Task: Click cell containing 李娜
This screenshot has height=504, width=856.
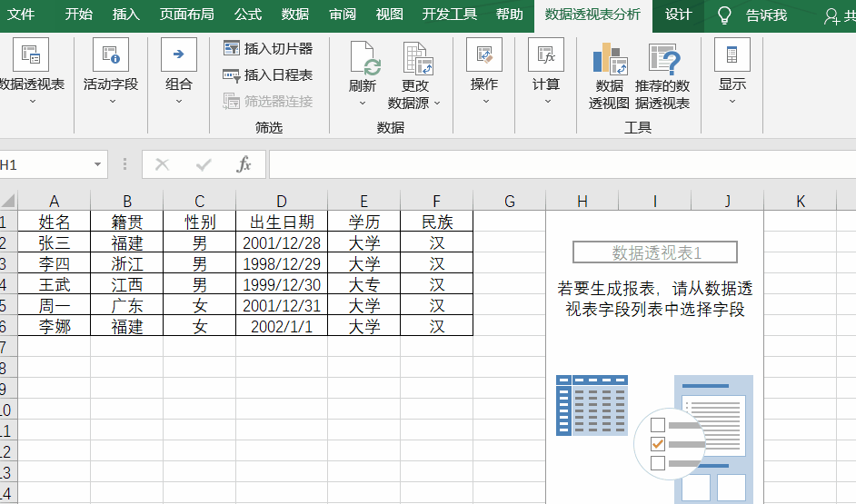Action: click(x=54, y=326)
